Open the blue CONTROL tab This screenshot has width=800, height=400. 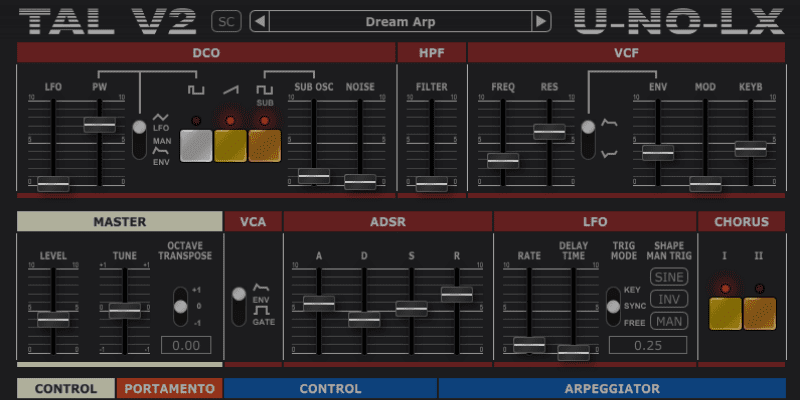[331, 389]
